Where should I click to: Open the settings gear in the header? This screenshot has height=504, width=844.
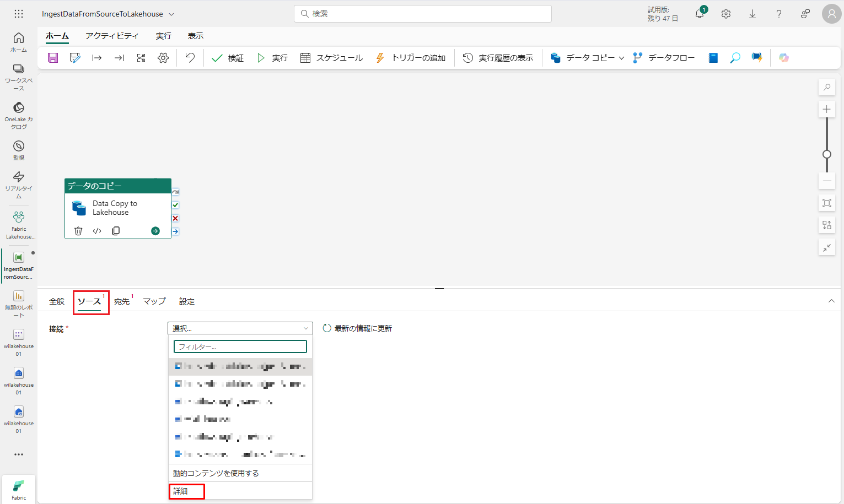726,14
